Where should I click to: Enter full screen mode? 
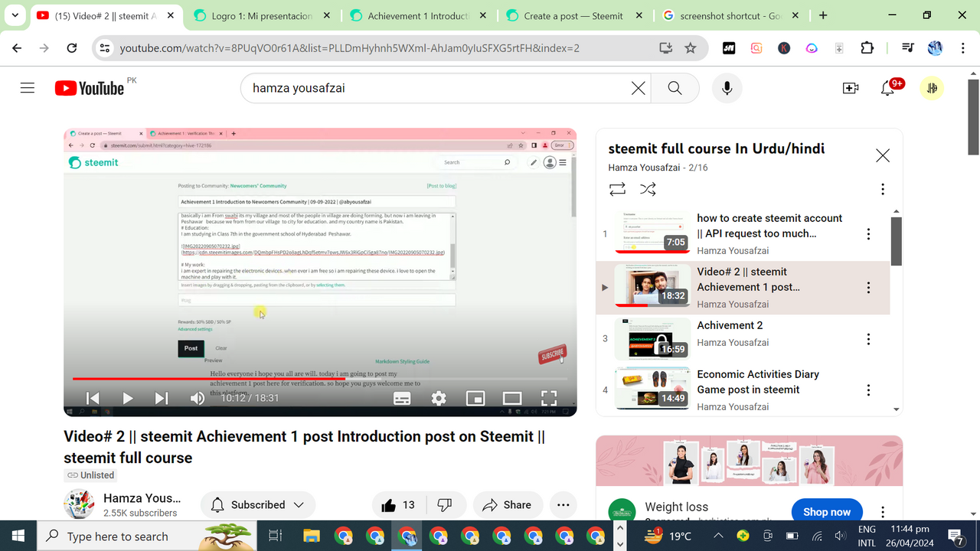pos(549,398)
